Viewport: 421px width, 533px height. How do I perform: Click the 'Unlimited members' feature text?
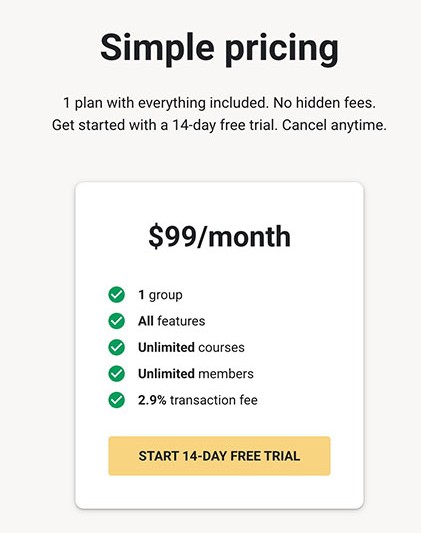coord(196,374)
